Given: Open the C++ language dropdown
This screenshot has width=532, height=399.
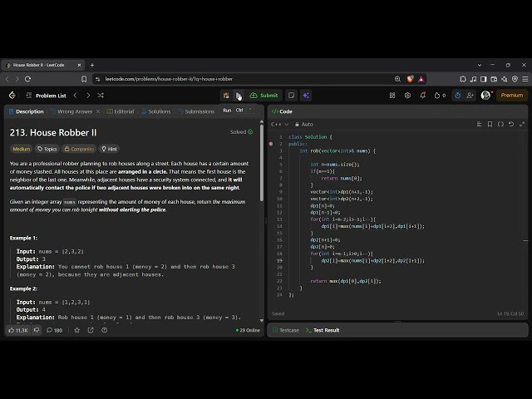Looking at the screenshot, I should click(279, 124).
